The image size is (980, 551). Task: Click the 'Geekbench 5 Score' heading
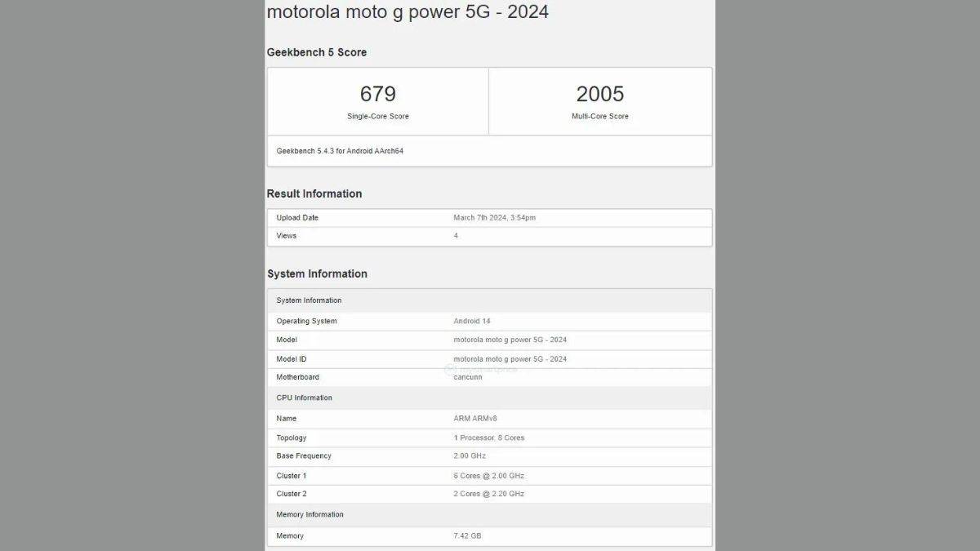pyautogui.click(x=317, y=52)
